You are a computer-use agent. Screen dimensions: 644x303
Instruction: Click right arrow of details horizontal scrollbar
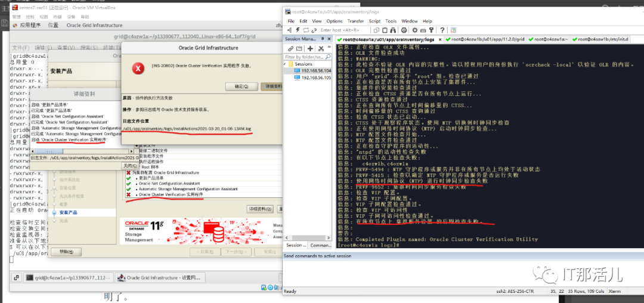tap(131, 151)
